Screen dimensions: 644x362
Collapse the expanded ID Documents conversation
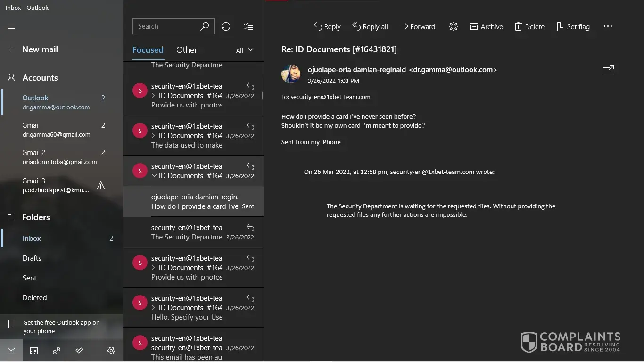154,176
